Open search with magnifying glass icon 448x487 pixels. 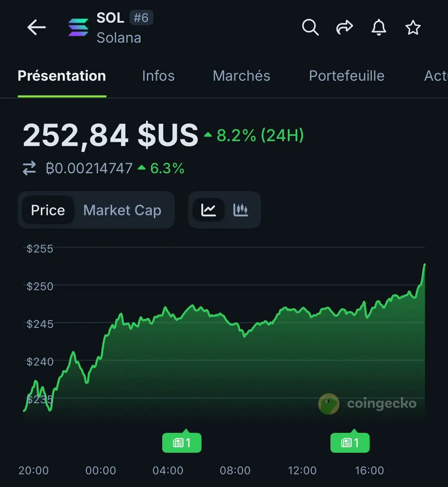(x=310, y=28)
